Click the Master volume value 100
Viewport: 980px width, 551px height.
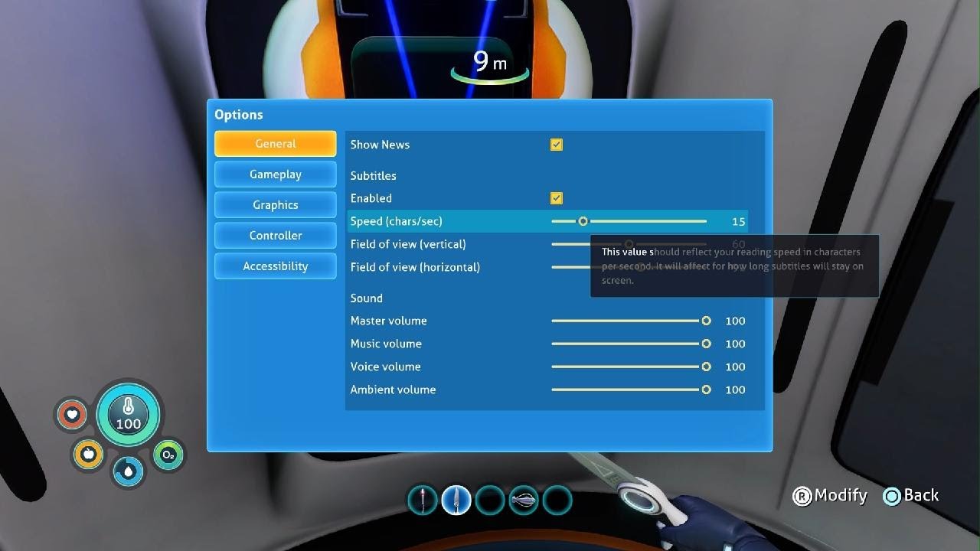pyautogui.click(x=735, y=321)
